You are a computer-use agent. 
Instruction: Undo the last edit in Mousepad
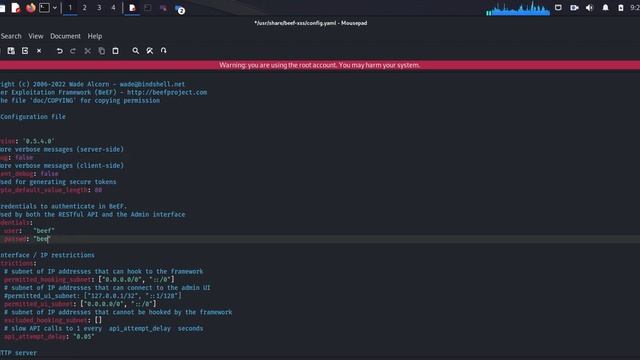click(60, 51)
